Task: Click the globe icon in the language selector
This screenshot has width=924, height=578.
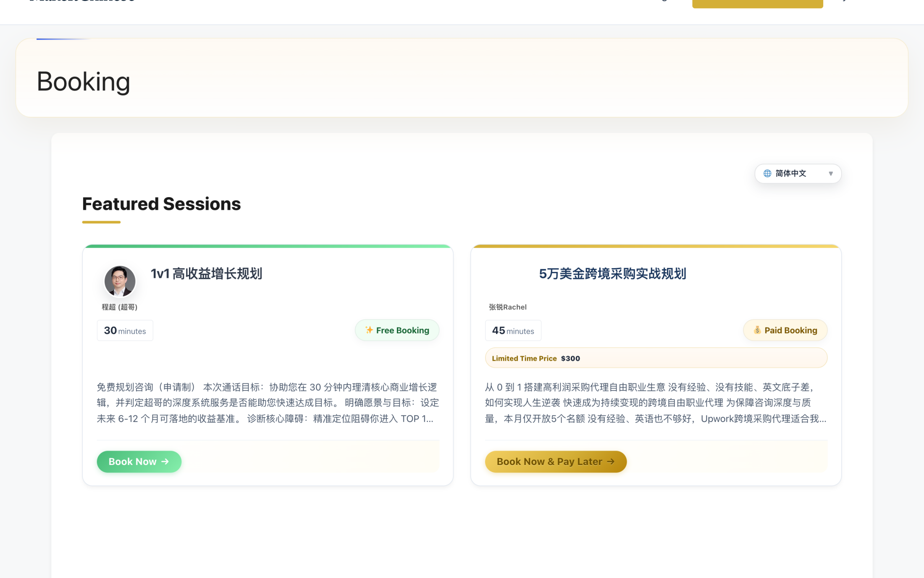Action: click(767, 174)
